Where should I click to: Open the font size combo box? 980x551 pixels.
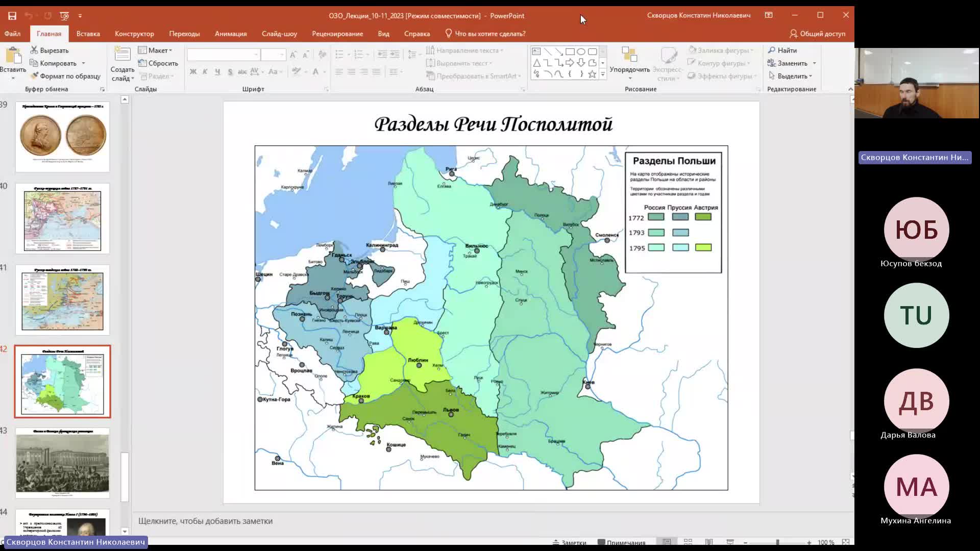(x=273, y=55)
